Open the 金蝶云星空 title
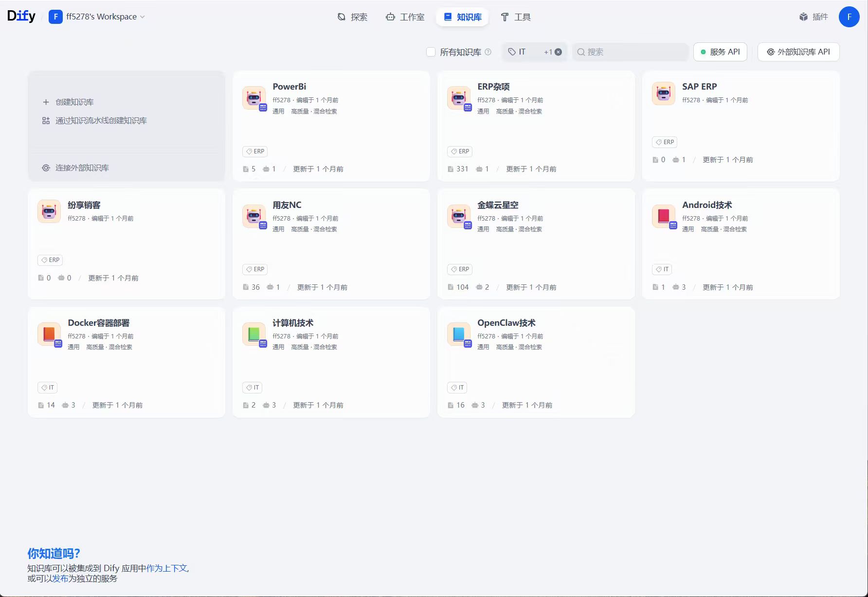The image size is (868, 597). click(498, 205)
